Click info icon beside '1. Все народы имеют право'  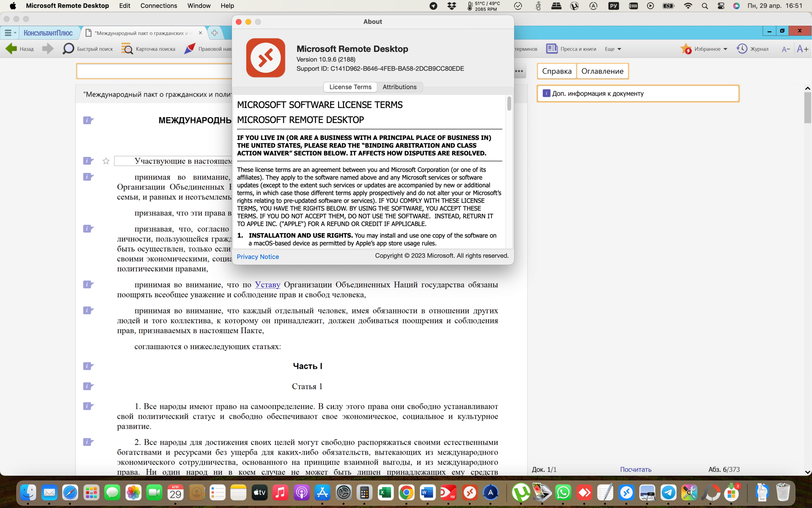click(x=88, y=406)
